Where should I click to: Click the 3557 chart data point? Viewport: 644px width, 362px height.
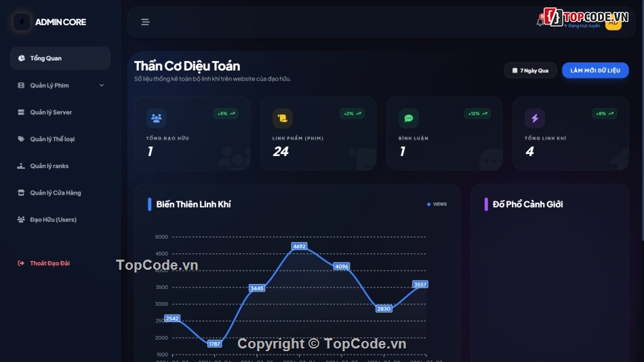point(420,284)
